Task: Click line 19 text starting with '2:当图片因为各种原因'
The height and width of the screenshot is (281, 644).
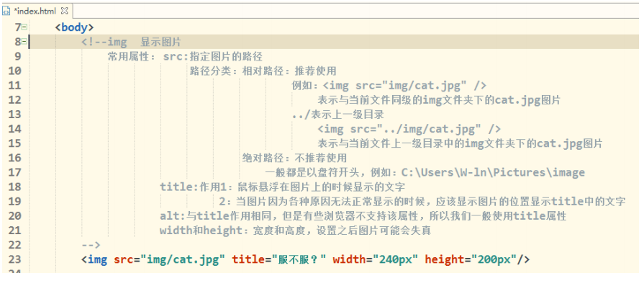Action: pos(422,201)
